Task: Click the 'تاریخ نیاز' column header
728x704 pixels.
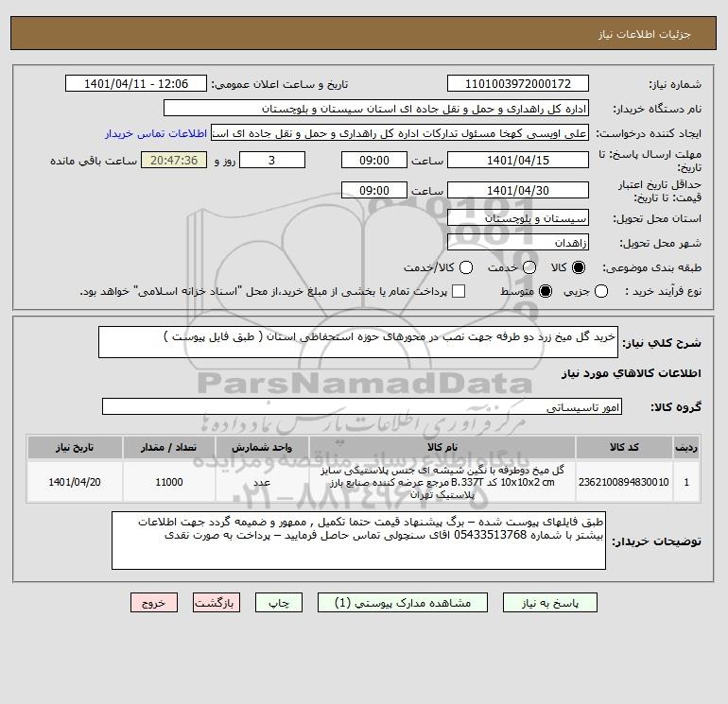Action: 75,447
